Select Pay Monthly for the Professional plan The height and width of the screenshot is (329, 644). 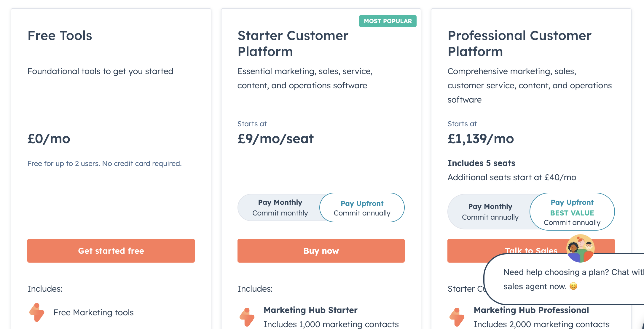490,212
